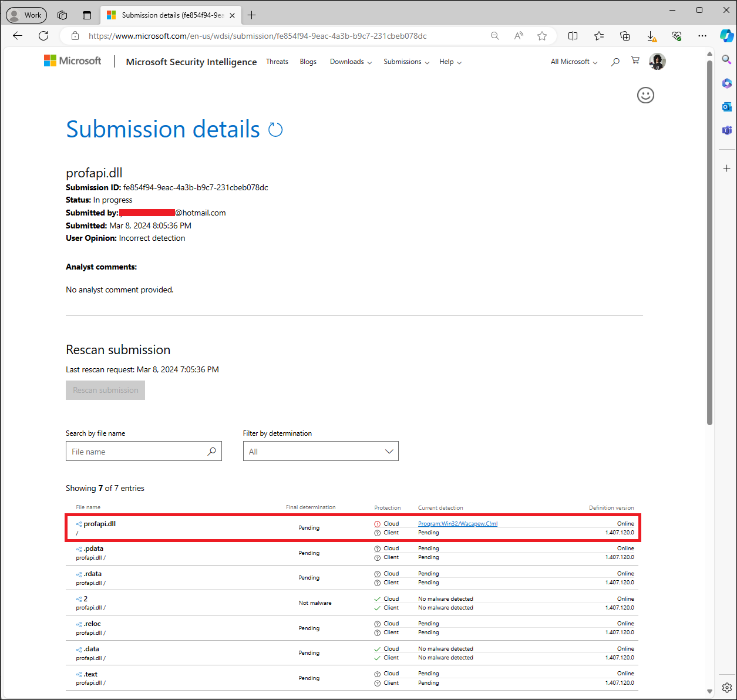The image size is (737, 700).
Task: Open Browser essentials heart icon
Action: click(x=677, y=36)
